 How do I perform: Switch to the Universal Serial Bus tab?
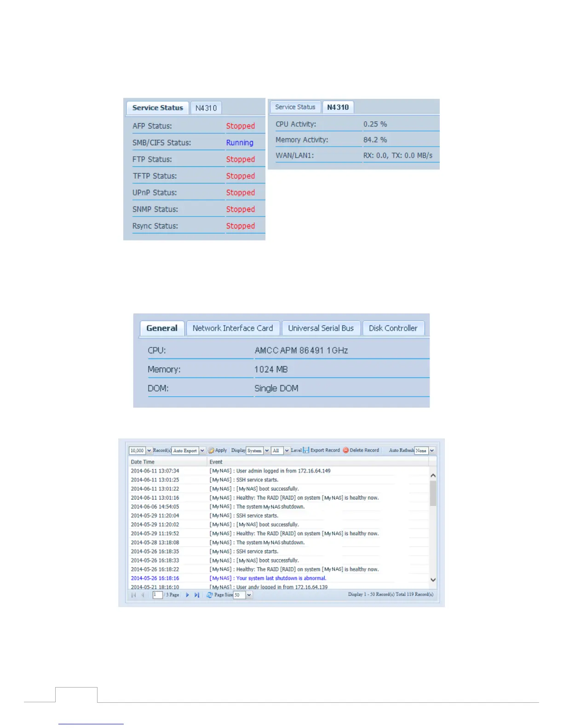tap(321, 328)
